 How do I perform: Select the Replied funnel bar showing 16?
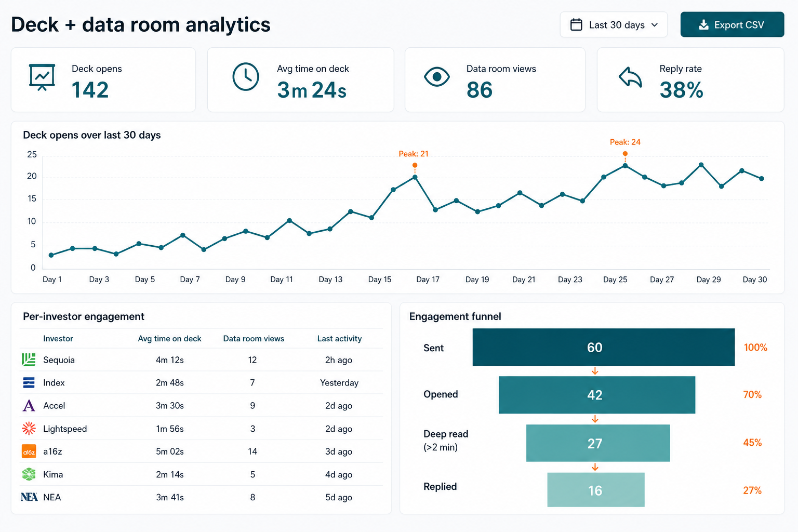pos(596,490)
